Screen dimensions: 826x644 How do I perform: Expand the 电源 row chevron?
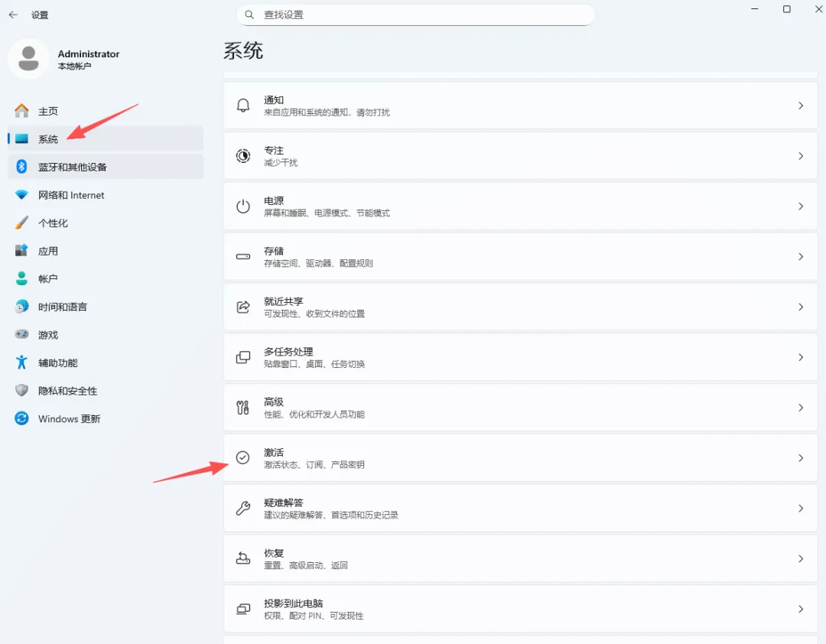(801, 206)
